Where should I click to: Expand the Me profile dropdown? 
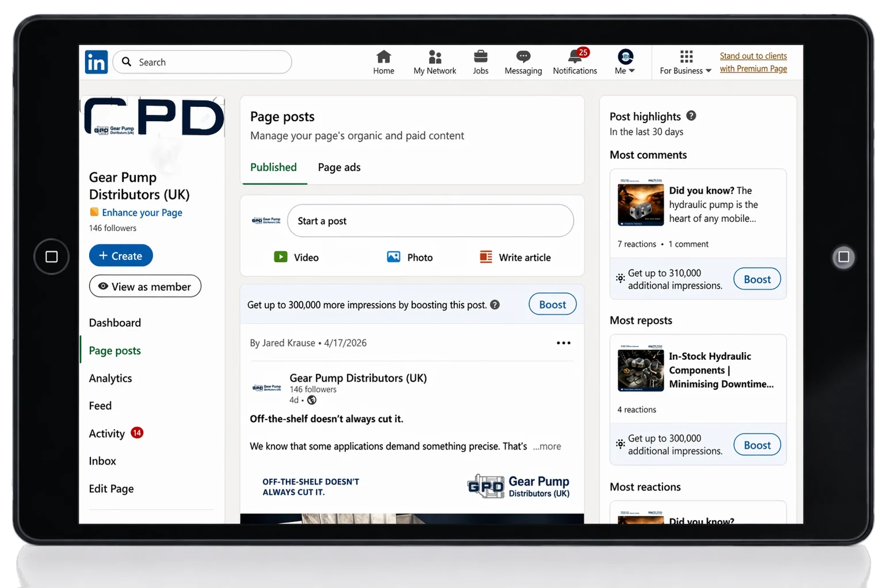coord(625,62)
